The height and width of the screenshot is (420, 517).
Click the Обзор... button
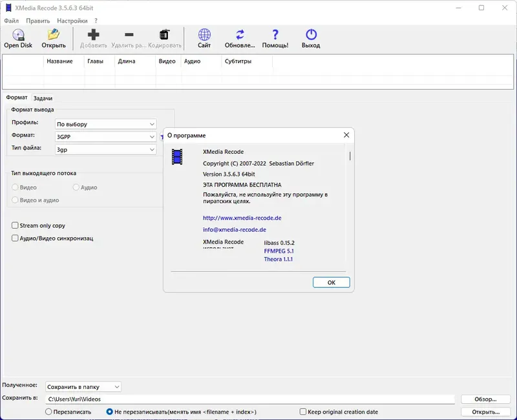(486, 399)
